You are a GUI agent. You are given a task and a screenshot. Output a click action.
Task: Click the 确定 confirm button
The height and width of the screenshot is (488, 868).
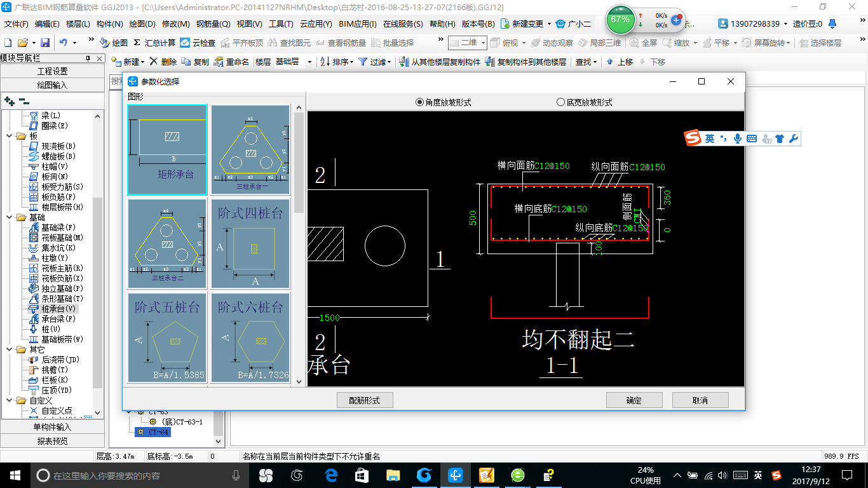click(x=634, y=400)
